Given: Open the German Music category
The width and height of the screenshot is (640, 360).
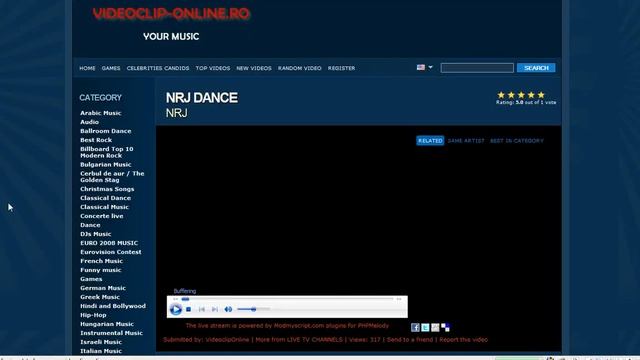Looking at the screenshot, I should 103,288.
